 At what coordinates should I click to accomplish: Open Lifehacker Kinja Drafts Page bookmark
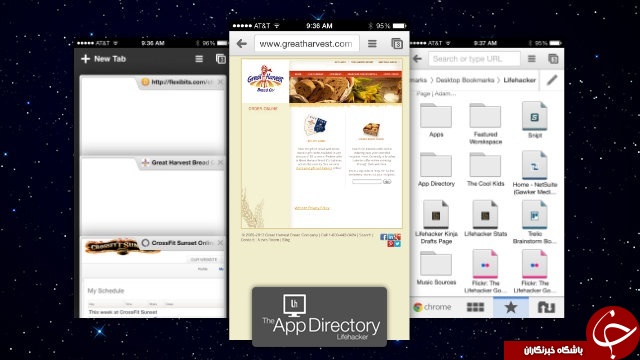(x=436, y=222)
